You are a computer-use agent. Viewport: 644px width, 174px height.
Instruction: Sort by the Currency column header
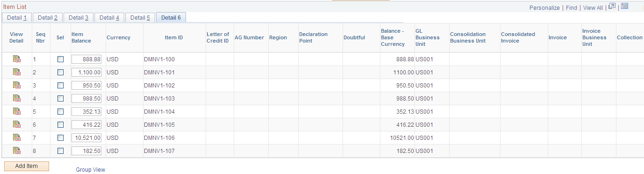coord(118,37)
